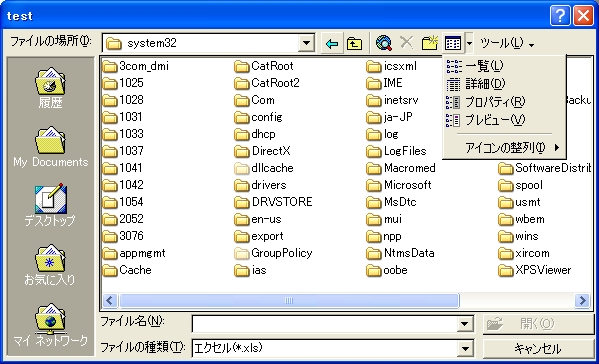
Task: Open the ツール tools menu
Action: (507, 43)
